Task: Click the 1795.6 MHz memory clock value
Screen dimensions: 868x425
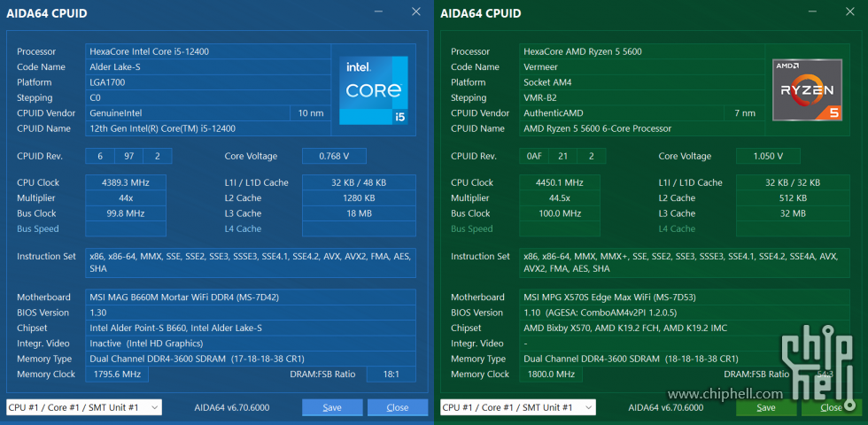Action: click(x=117, y=374)
